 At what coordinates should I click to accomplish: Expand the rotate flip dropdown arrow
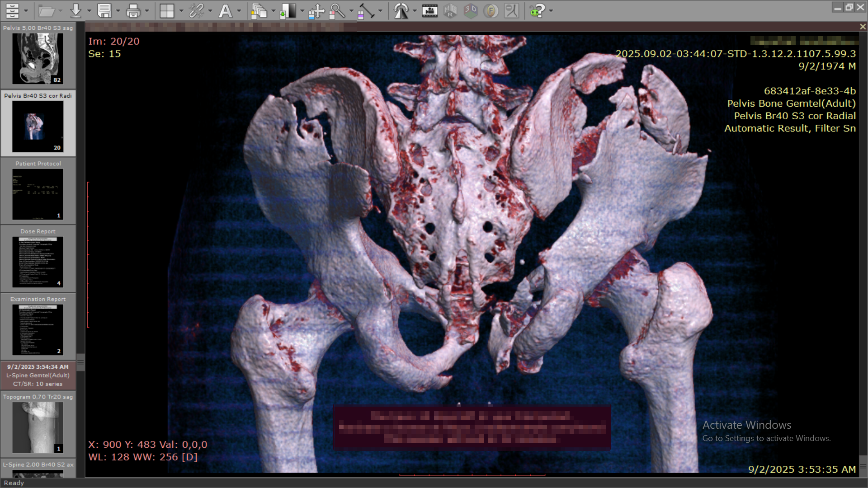(x=415, y=11)
